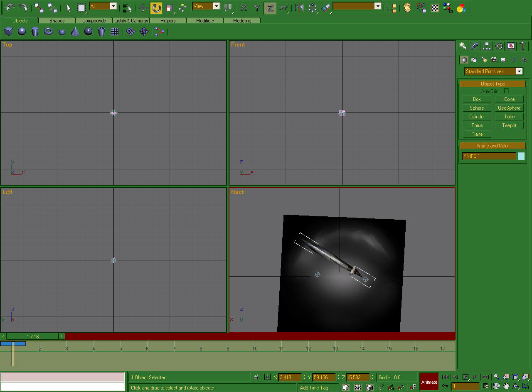This screenshot has width=532, height=392.
Task: Click the Array tool icon
Action: tap(313, 7)
